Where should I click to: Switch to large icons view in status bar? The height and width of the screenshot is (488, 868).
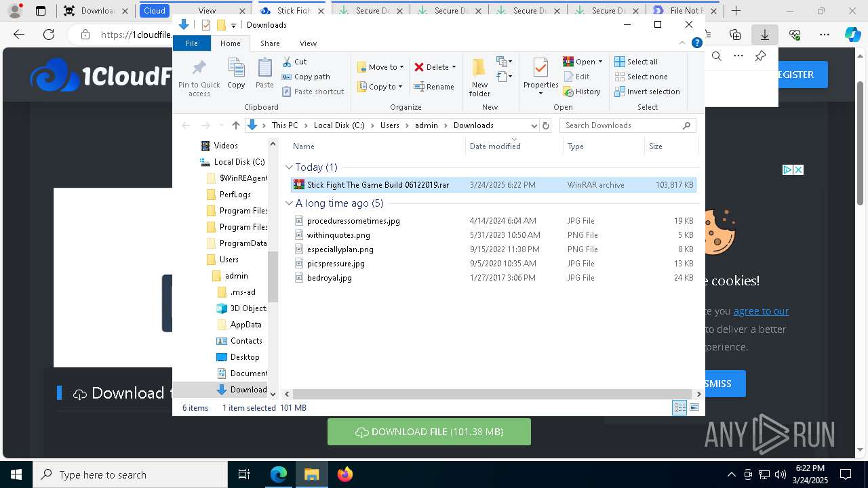point(694,407)
